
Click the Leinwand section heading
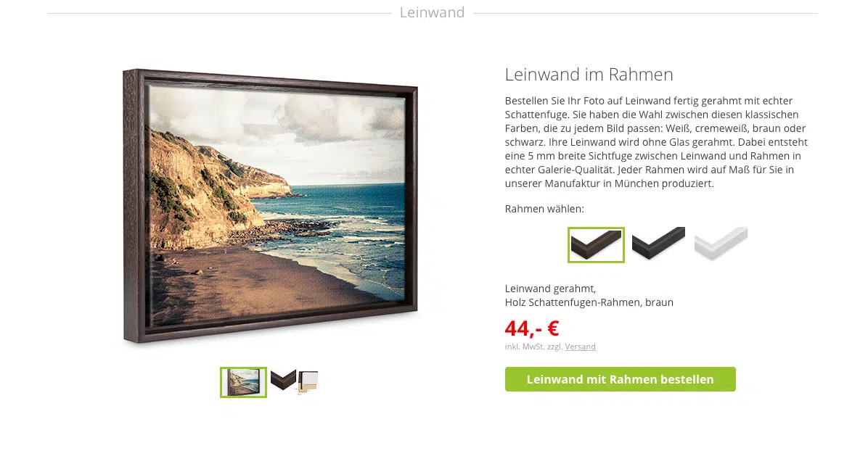pyautogui.click(x=432, y=12)
